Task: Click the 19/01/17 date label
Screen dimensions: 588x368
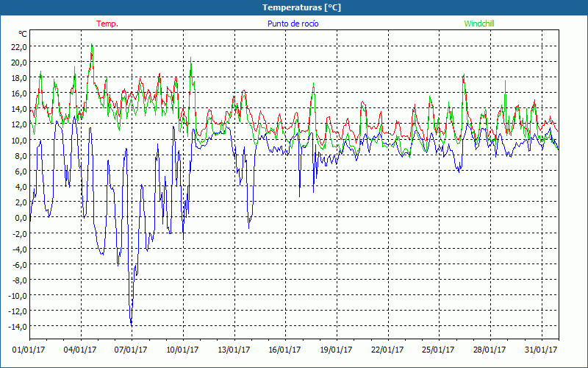Action: (336, 350)
